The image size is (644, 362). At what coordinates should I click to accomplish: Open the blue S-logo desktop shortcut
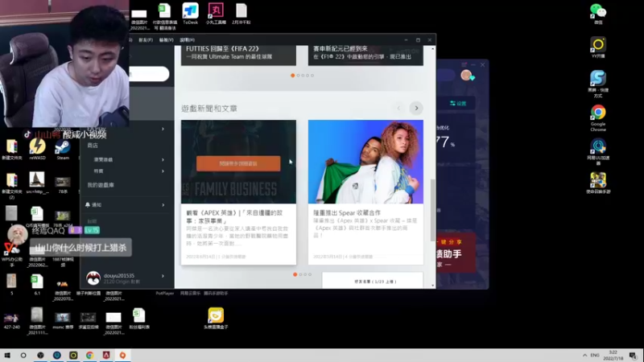pyautogui.click(x=598, y=84)
